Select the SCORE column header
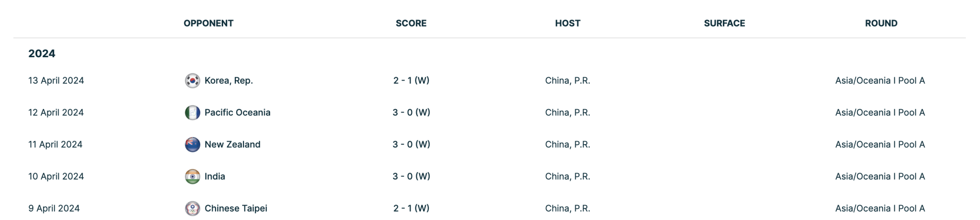The height and width of the screenshot is (220, 980). pyautogui.click(x=411, y=23)
